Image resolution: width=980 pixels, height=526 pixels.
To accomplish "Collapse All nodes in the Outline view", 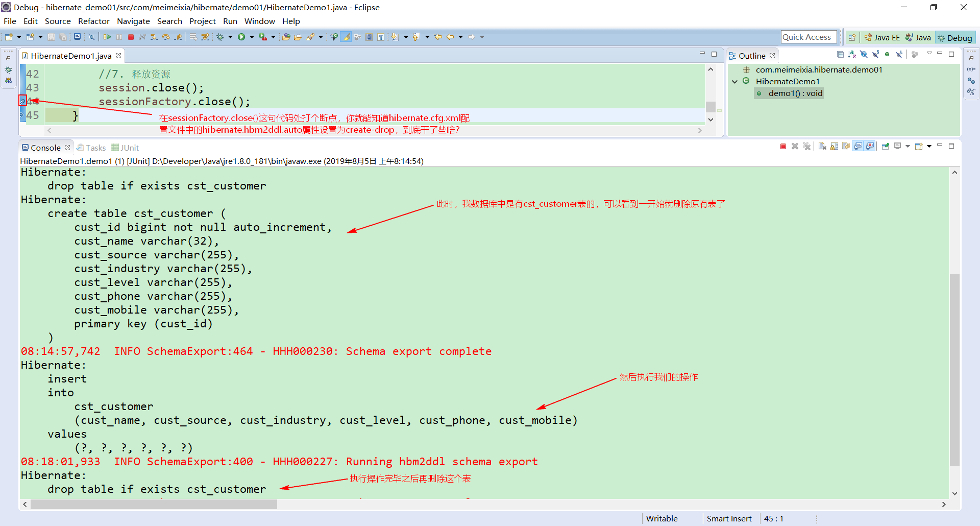I will pos(840,55).
